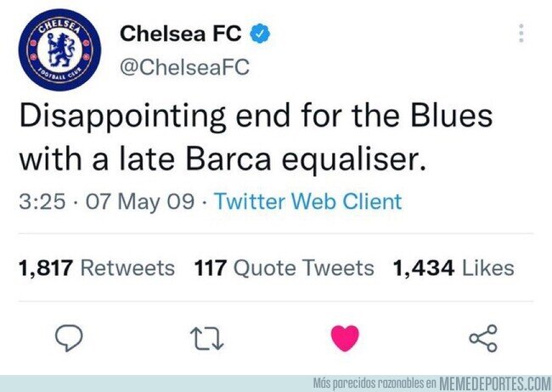Share the tweet with share icon
The height and width of the screenshot is (392, 552).
pos(483,339)
